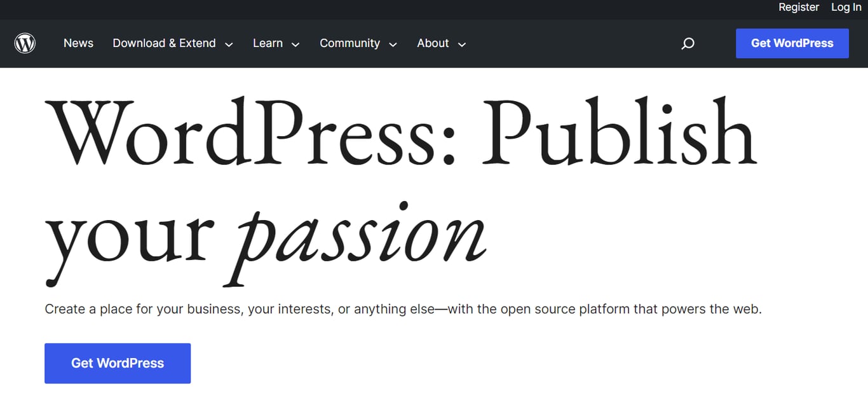Click the Get WordPress button below the tagline

click(117, 363)
